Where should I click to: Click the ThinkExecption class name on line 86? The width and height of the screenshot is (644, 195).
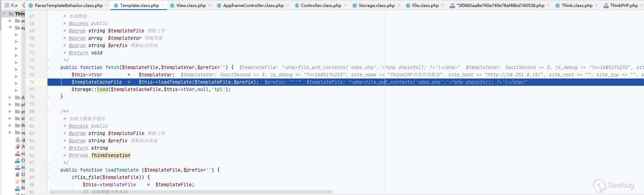pyautogui.click(x=111, y=155)
